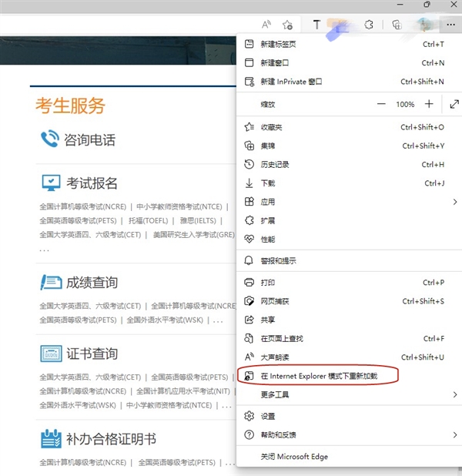Select 大声朗读 read aloud menu entry

(x=349, y=357)
